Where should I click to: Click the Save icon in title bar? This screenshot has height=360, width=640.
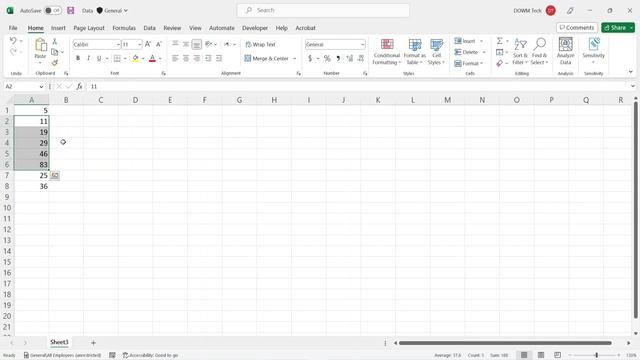coord(71,10)
